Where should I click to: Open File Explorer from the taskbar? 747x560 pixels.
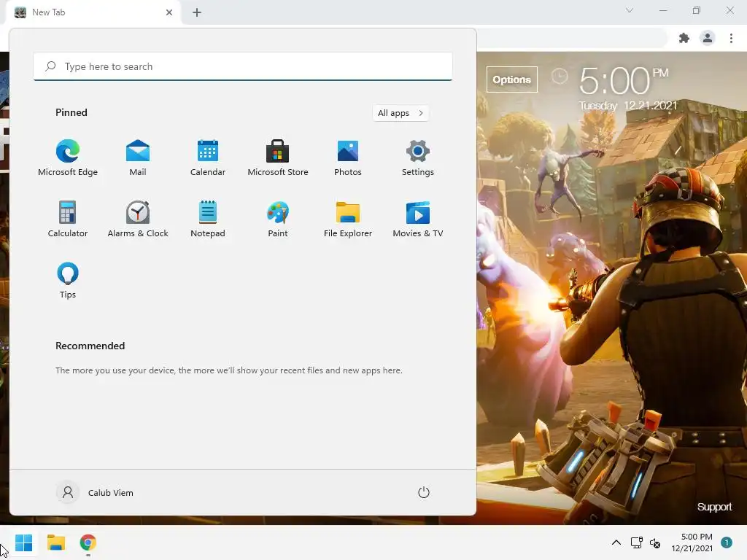pyautogui.click(x=55, y=542)
